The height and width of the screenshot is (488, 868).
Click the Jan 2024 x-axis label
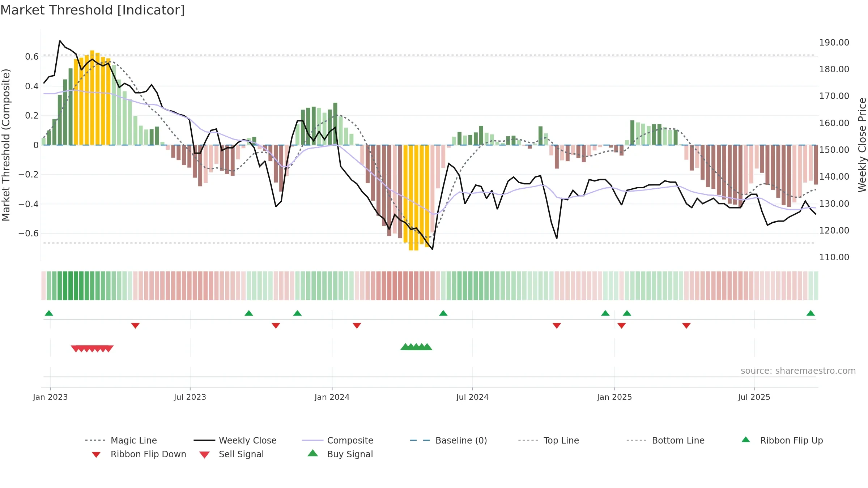332,397
